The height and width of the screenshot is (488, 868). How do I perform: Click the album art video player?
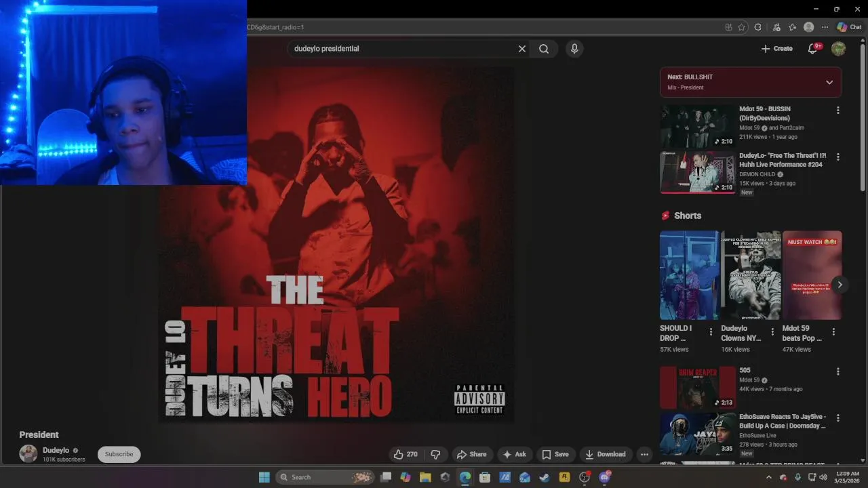point(336,244)
